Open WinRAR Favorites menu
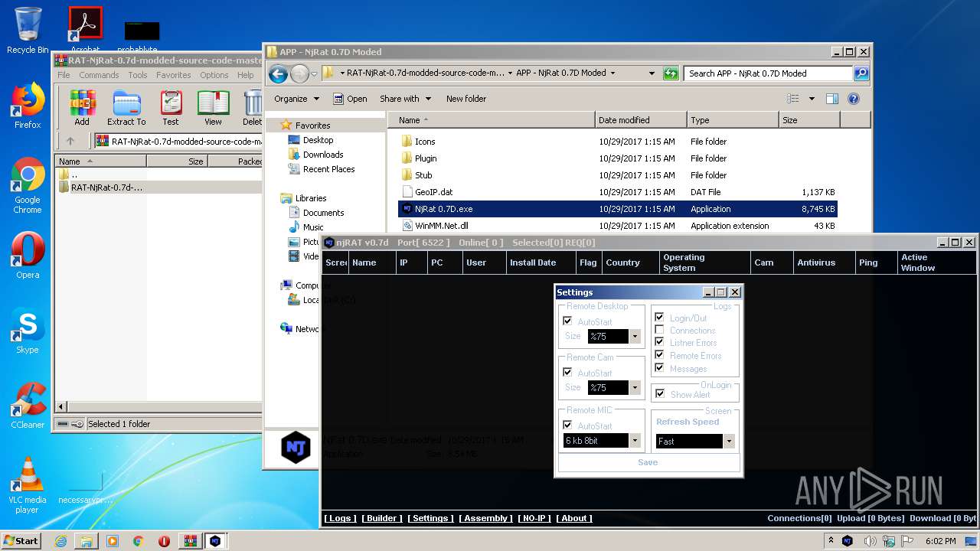Viewport: 980px width, 551px height. [x=174, y=75]
